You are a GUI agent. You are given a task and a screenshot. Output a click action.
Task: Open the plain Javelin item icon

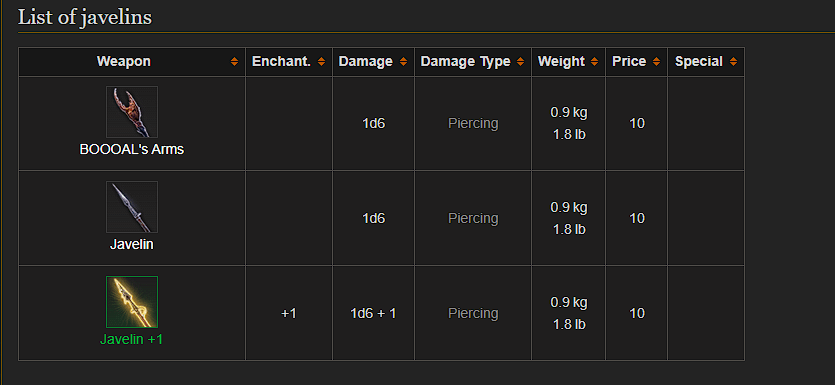click(x=132, y=207)
